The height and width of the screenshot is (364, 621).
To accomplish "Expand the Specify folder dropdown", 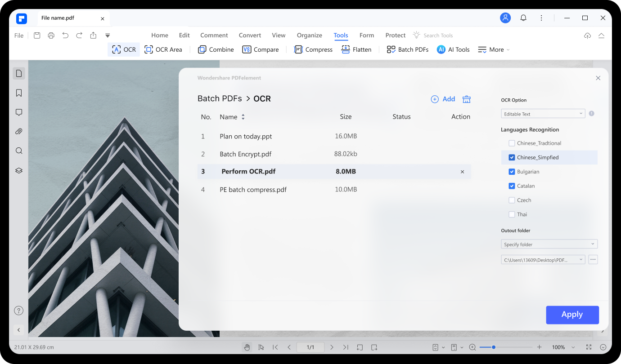I will click(549, 244).
